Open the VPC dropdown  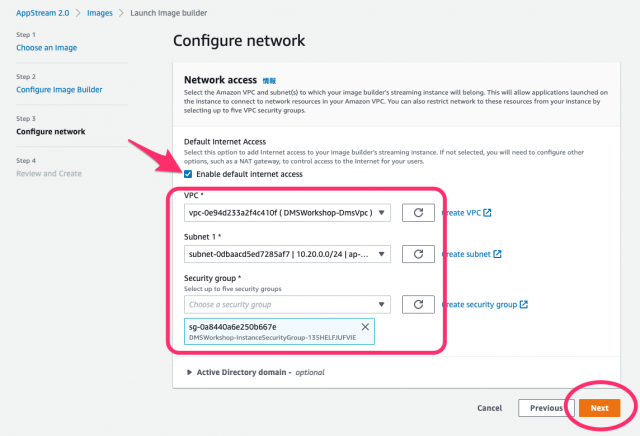point(287,213)
